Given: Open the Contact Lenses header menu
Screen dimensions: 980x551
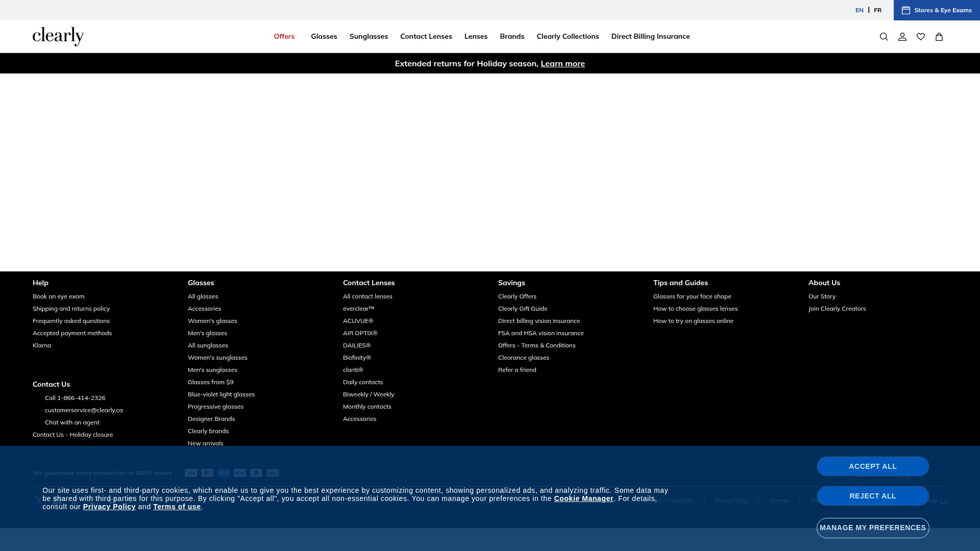Looking at the screenshot, I should [426, 36].
